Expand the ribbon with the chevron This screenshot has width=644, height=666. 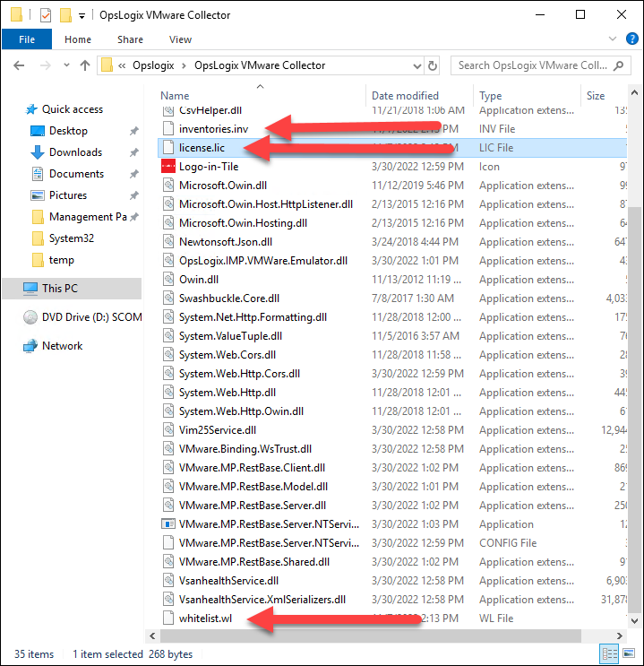click(x=612, y=39)
